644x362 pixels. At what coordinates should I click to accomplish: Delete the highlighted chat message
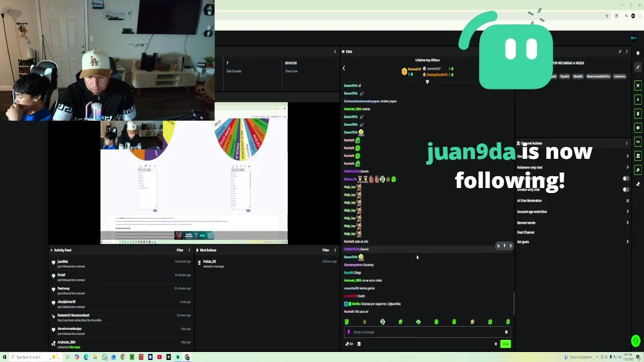(x=510, y=246)
